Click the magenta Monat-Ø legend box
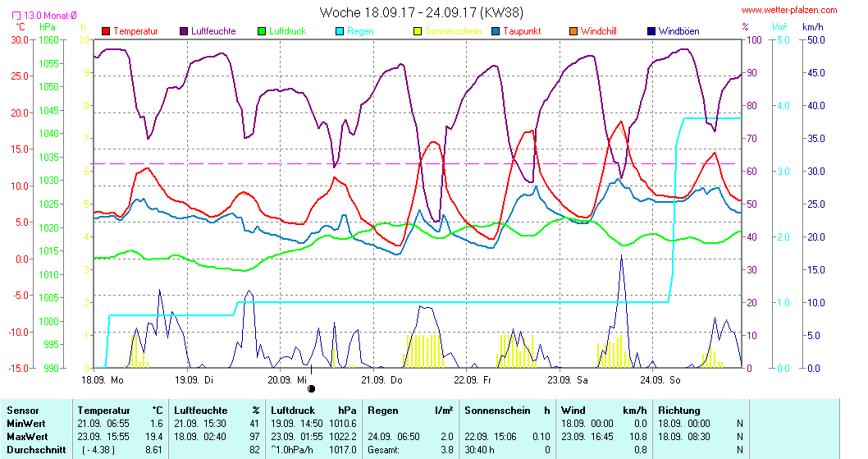The width and height of the screenshot is (868, 459). pyautogui.click(x=16, y=16)
